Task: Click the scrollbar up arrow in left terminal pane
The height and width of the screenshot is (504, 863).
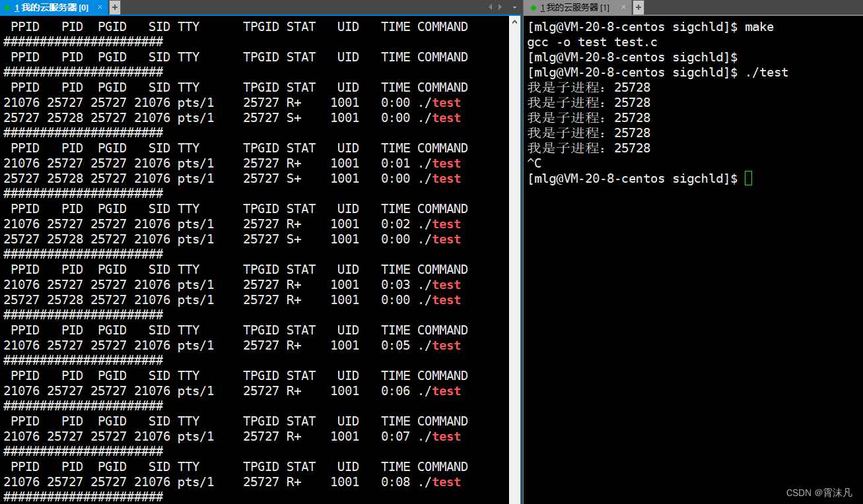Action: (x=514, y=20)
